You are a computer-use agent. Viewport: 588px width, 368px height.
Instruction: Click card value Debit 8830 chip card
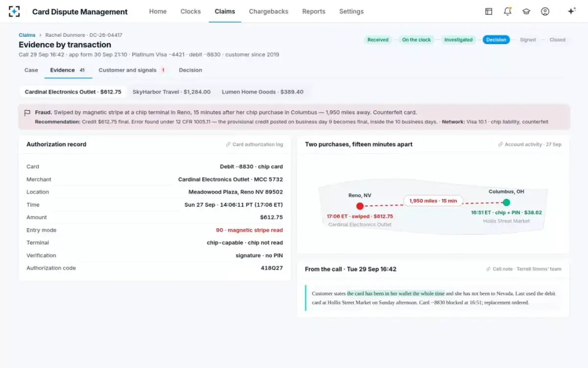tap(251, 167)
